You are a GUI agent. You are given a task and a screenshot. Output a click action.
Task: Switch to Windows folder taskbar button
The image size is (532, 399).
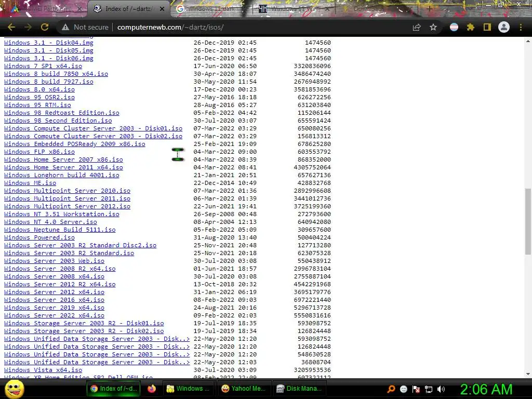pyautogui.click(x=189, y=389)
